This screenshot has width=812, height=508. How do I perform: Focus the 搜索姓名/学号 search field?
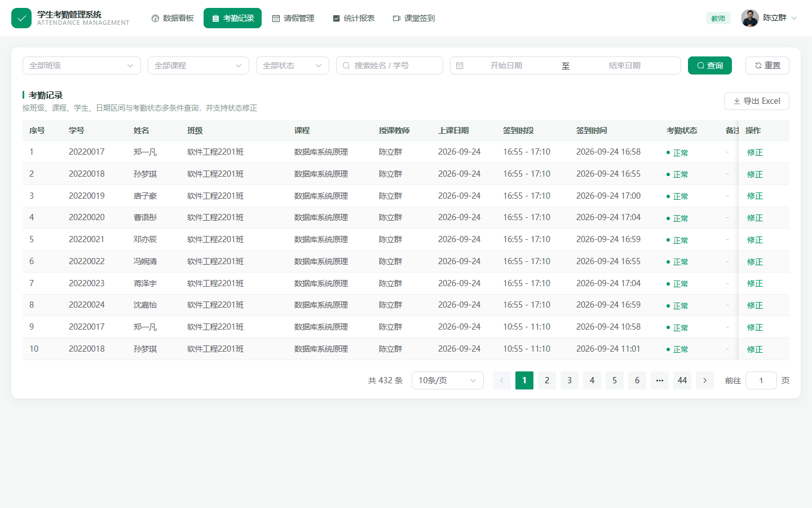point(390,65)
